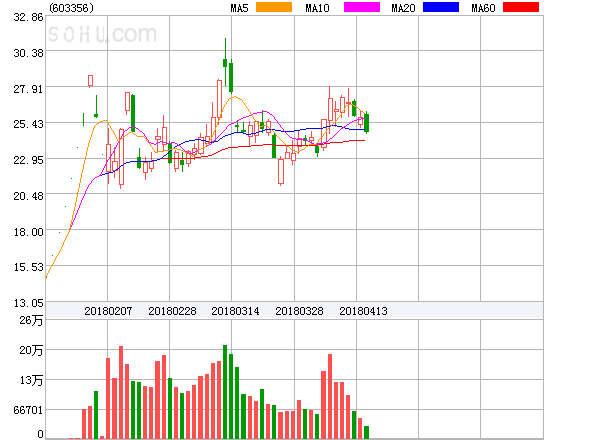600x440 pixels.
Task: Click the 26万 volume axis label
Action: (31, 320)
